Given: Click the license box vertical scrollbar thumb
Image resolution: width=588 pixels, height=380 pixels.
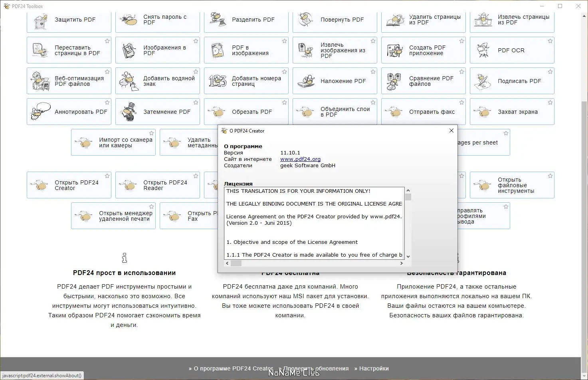Looking at the screenshot, I should click(408, 197).
